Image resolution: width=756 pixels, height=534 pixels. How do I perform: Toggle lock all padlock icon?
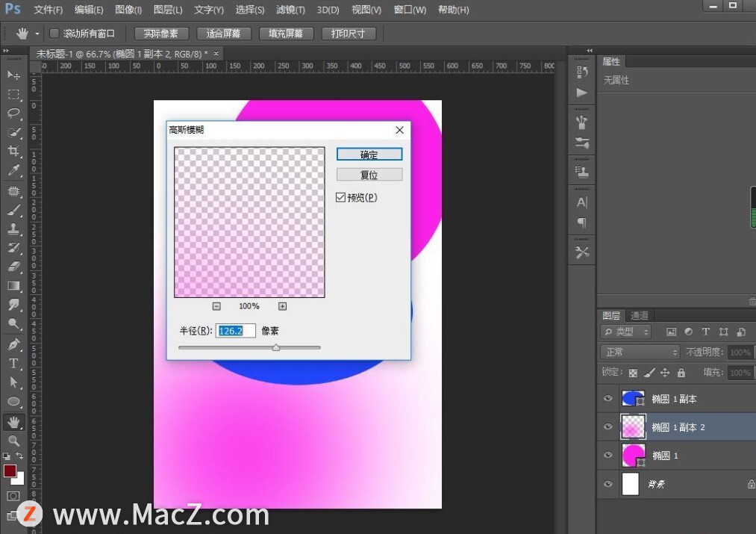tap(681, 373)
